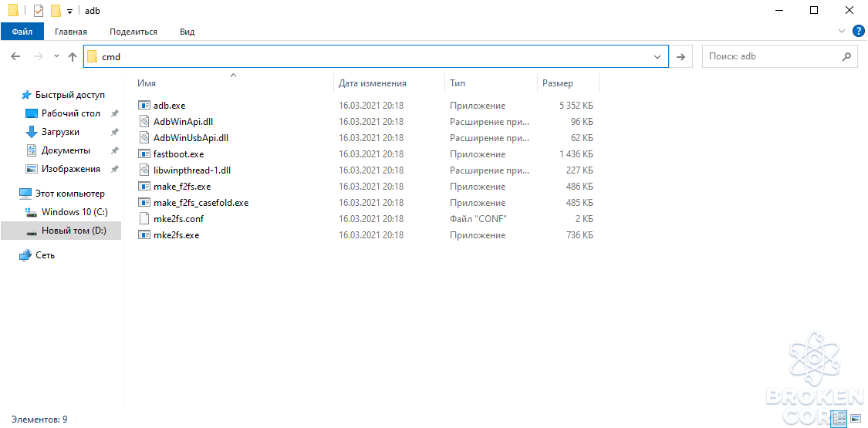Screen dimensions: 868x428
Task: Click the Quick access star icon
Action: (x=26, y=95)
